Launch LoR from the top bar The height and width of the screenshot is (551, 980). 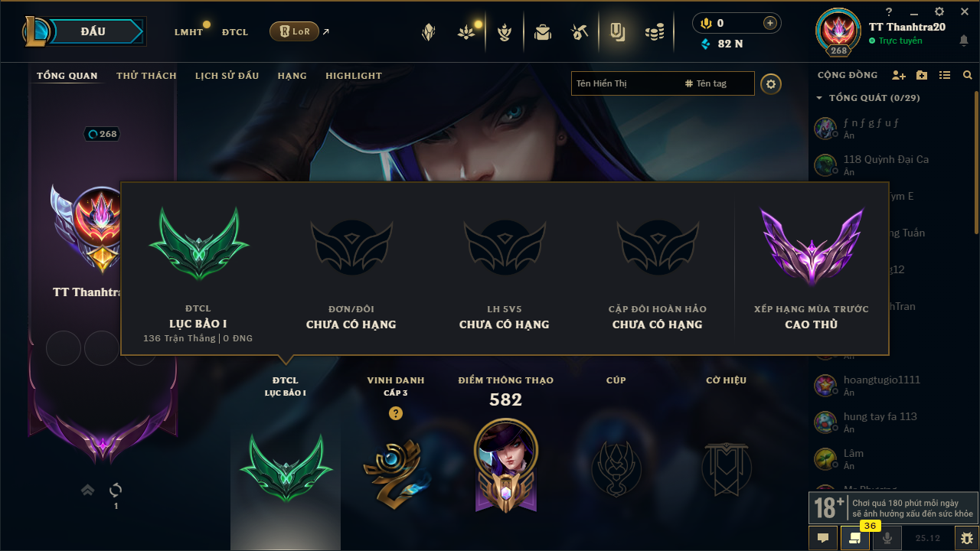pos(294,31)
